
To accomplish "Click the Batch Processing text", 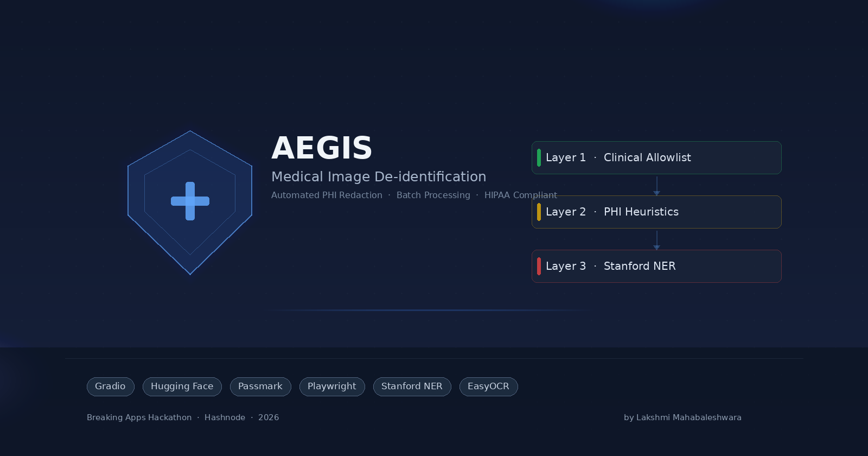I will coord(433,195).
